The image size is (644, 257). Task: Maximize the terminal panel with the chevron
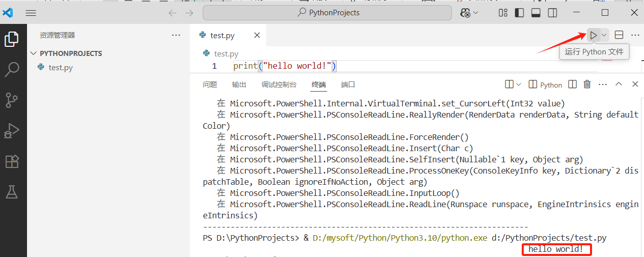[619, 84]
